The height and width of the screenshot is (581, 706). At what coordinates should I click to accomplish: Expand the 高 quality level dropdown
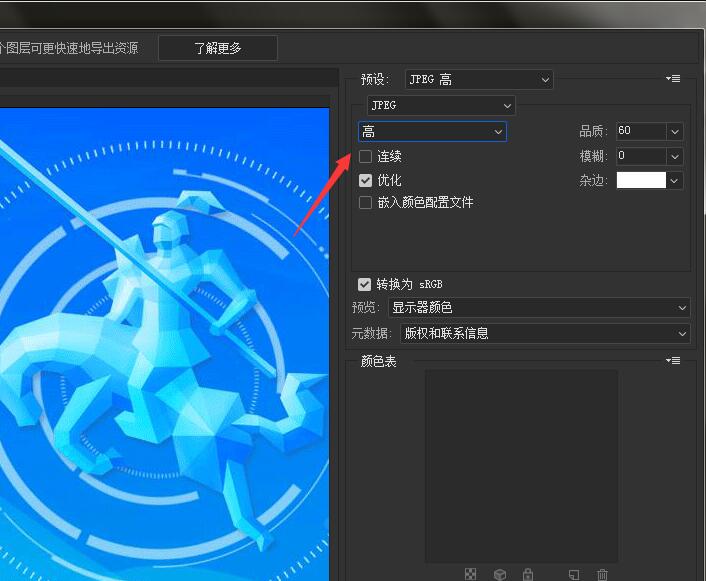[x=432, y=132]
